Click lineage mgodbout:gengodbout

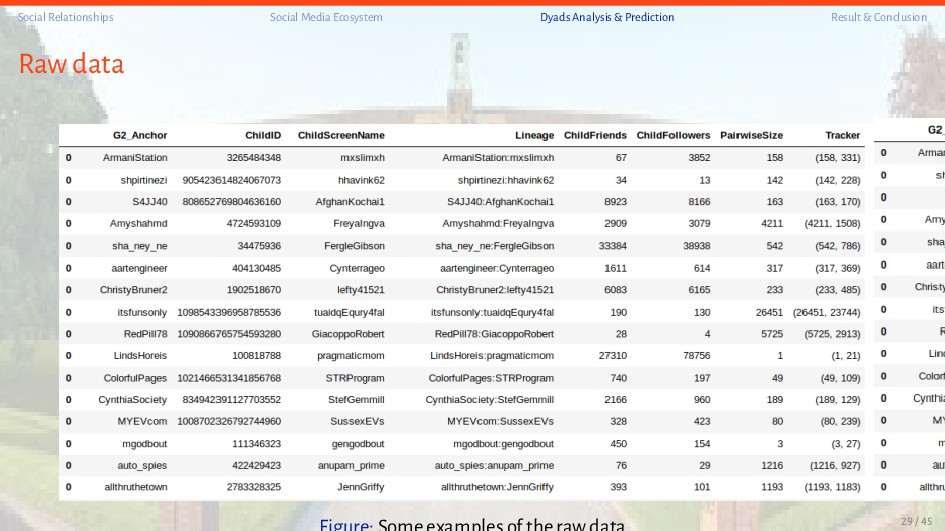[503, 443]
